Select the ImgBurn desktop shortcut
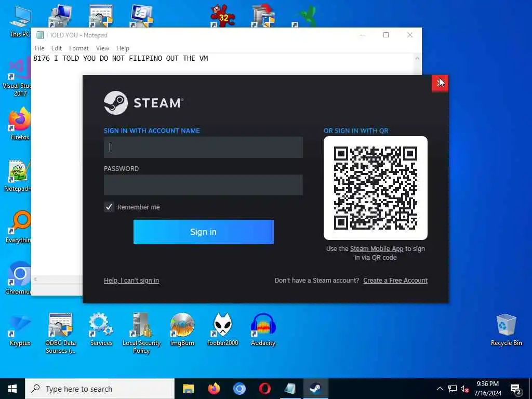The height and width of the screenshot is (399, 532). point(182,330)
